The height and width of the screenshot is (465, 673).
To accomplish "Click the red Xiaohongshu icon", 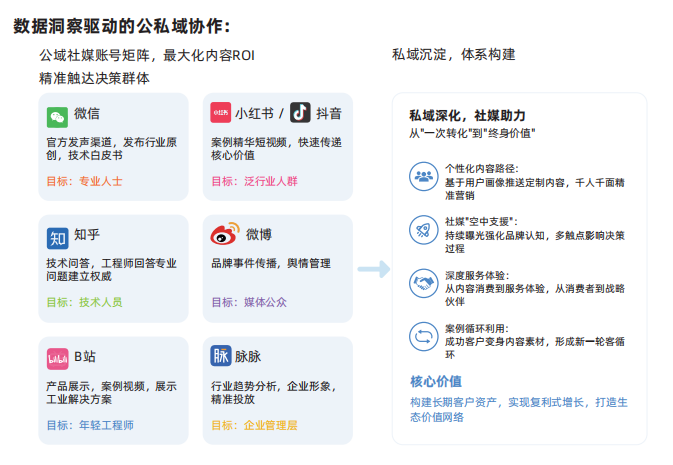I will click(x=221, y=112).
